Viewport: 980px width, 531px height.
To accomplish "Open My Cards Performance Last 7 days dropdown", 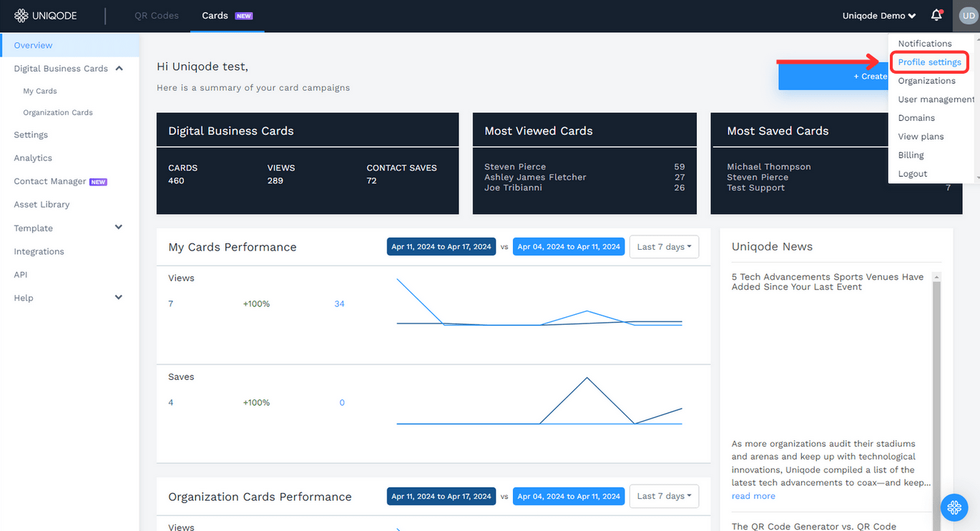I will [664, 247].
